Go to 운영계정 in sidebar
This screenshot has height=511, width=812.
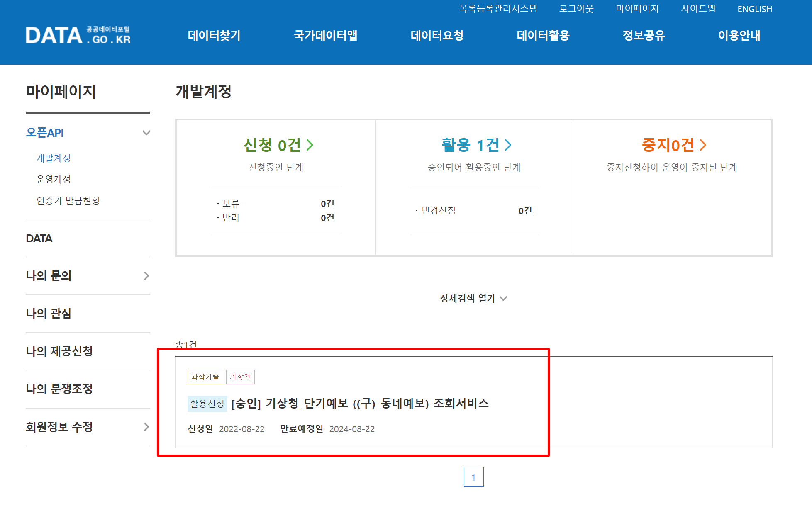coord(54,179)
